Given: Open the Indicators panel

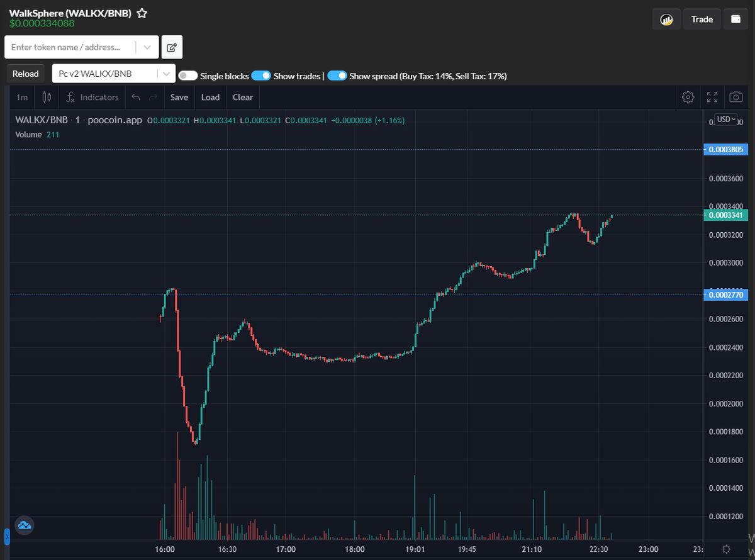Looking at the screenshot, I should (x=92, y=97).
